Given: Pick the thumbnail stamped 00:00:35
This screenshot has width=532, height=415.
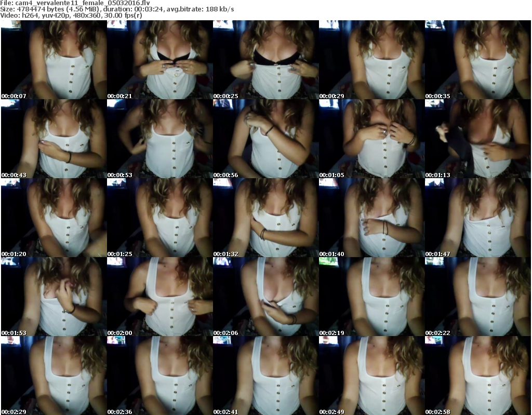Looking at the screenshot, I should pyautogui.click(x=478, y=60).
